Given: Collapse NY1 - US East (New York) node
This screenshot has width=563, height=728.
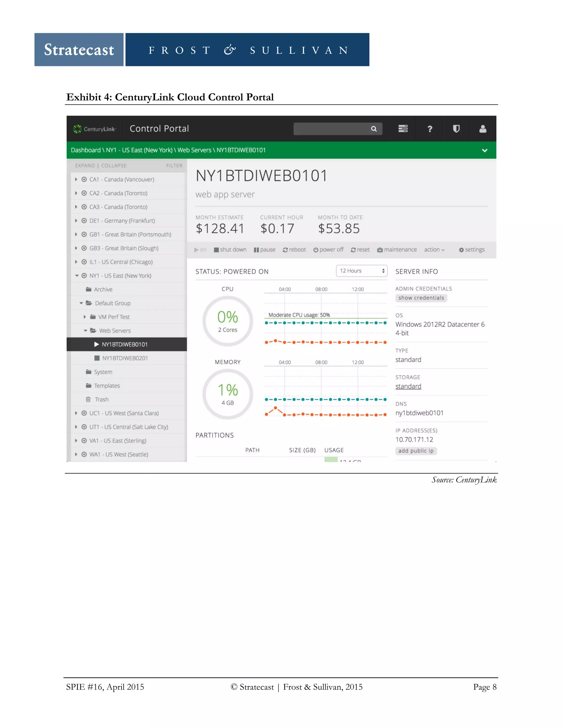Looking at the screenshot, I should pos(77,276).
